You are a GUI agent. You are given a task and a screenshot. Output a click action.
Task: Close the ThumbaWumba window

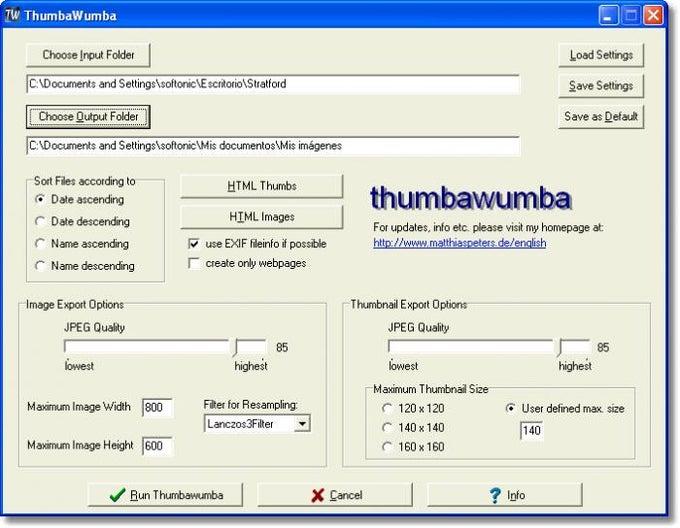click(653, 16)
